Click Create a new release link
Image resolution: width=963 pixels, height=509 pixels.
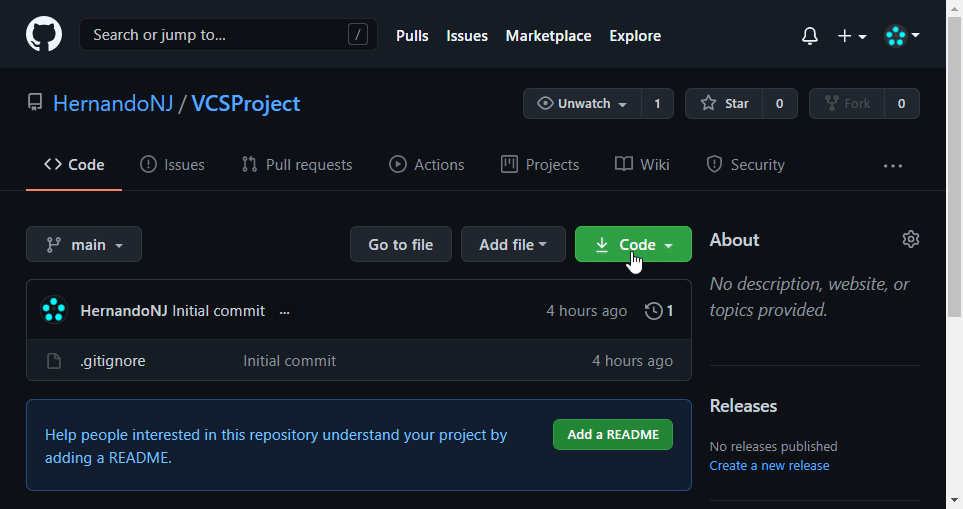tap(769, 466)
